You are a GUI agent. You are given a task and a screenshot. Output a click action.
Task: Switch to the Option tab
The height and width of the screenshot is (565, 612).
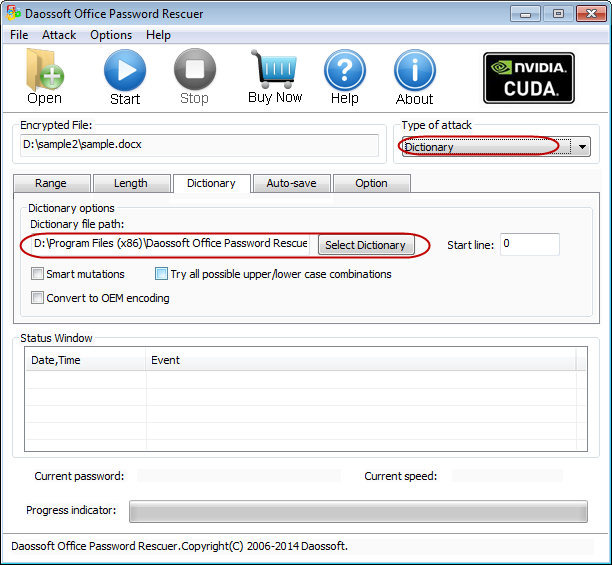[372, 183]
